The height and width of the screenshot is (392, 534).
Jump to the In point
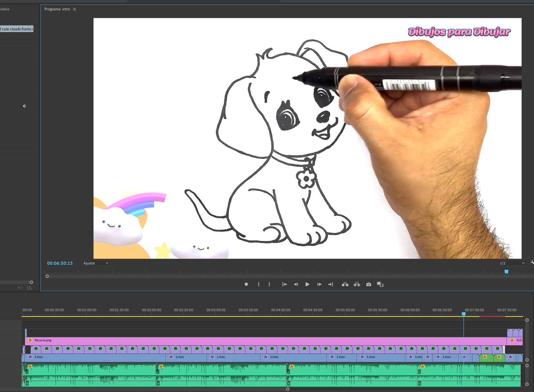click(x=284, y=284)
